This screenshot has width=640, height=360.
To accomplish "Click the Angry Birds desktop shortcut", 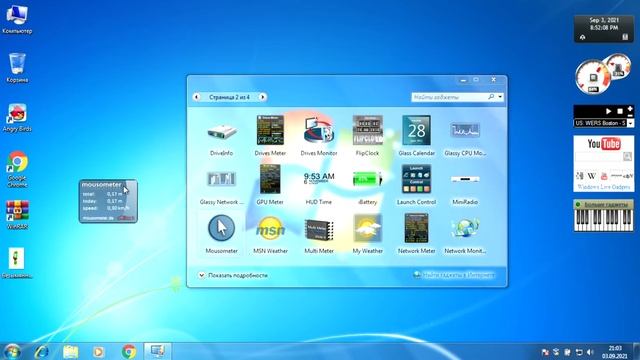I will click(17, 118).
